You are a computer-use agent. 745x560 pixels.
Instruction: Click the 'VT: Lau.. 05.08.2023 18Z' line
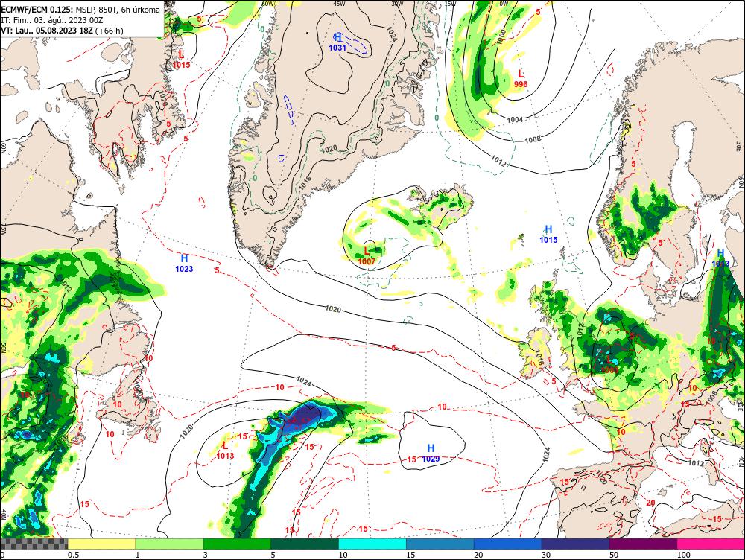pos(47,31)
